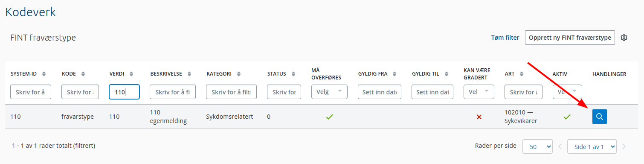
Task: Change rows per page dropdown
Action: click(x=537, y=147)
